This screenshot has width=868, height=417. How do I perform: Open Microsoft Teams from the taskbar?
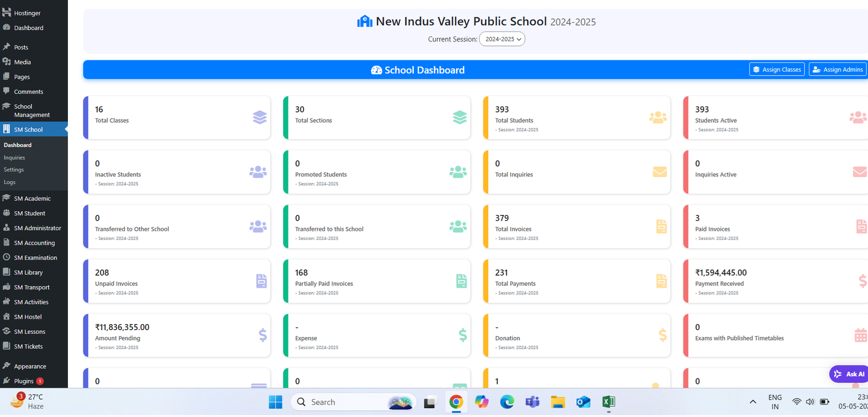532,402
